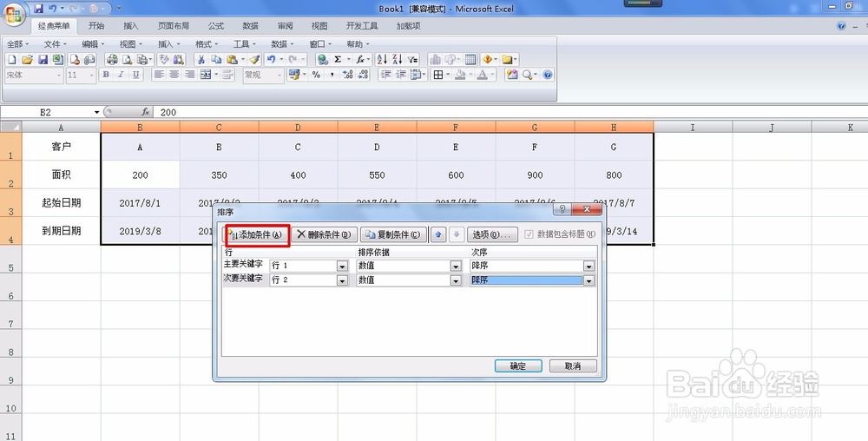Click the Cut scissors icon
The width and height of the screenshot is (868, 441).
click(201, 60)
